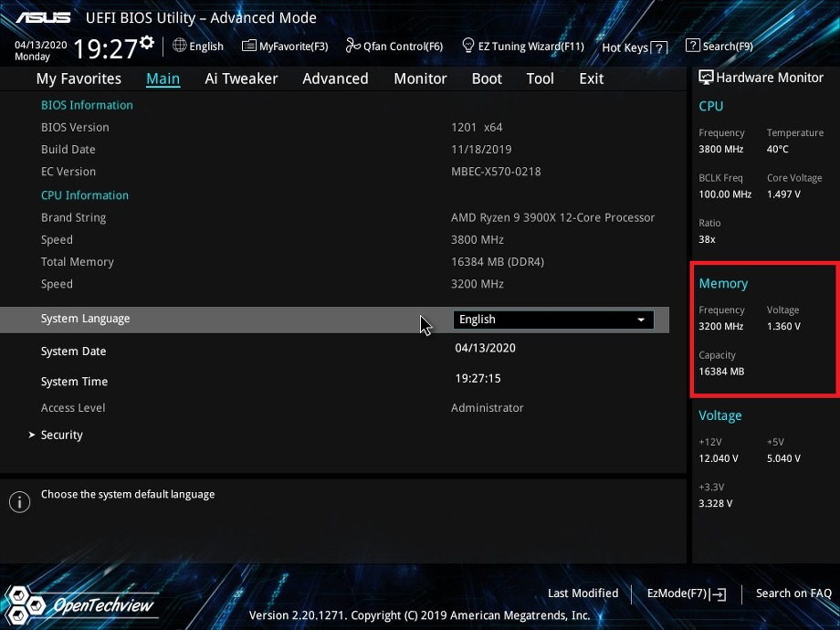
Task: Switch to EzMode(F7)
Action: coord(677,593)
